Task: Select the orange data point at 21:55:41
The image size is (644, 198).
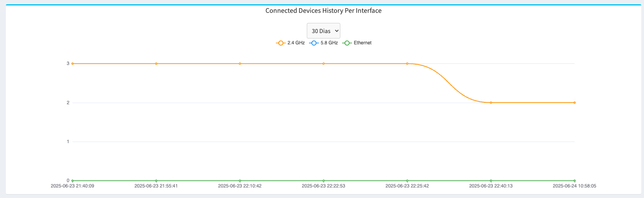Action: coord(156,63)
